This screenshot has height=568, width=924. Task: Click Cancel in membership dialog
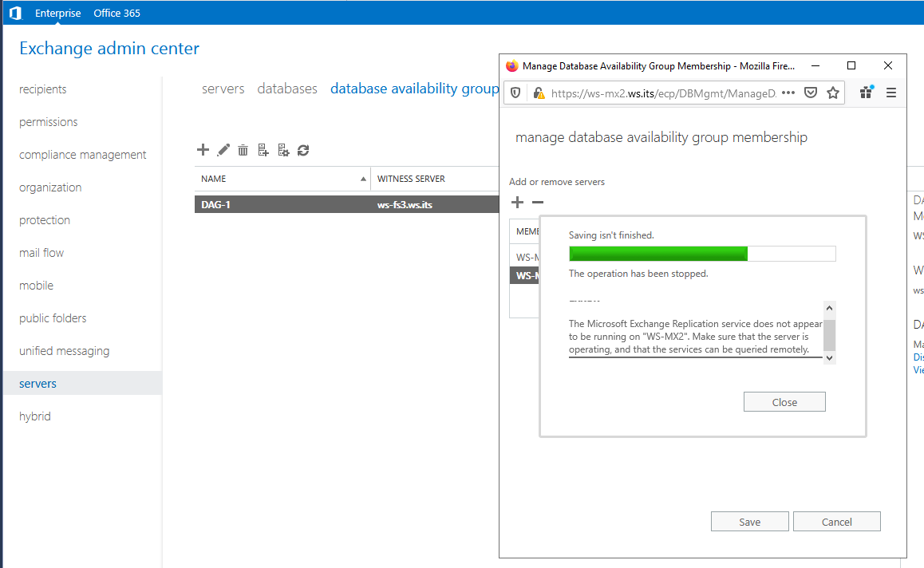coord(837,522)
